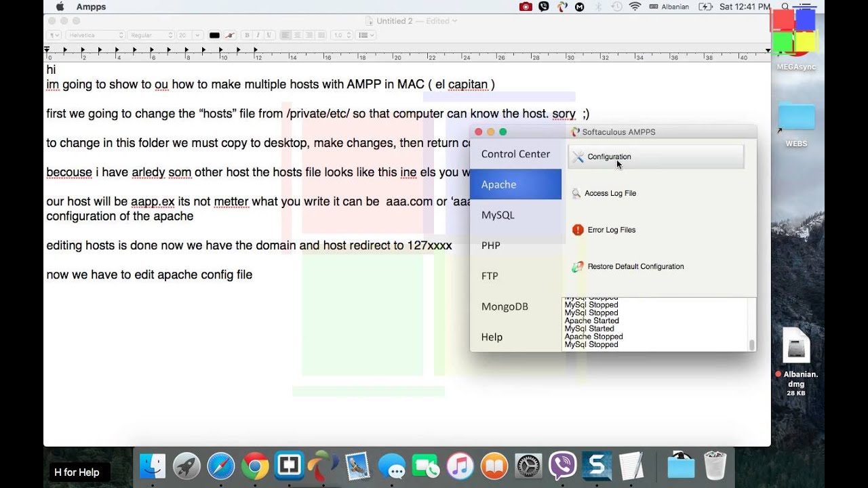The height and width of the screenshot is (488, 868).
Task: Open the Regular typeface dropdown
Action: 151,35
